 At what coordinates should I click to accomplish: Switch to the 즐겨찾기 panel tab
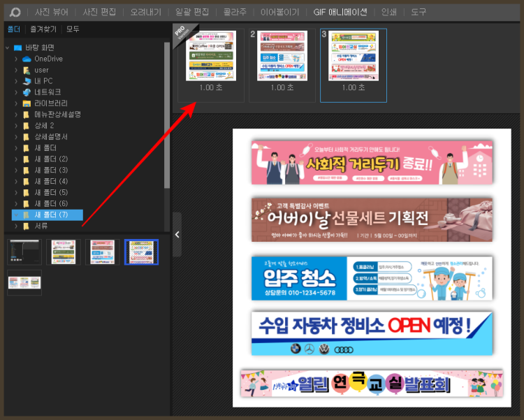click(43, 29)
